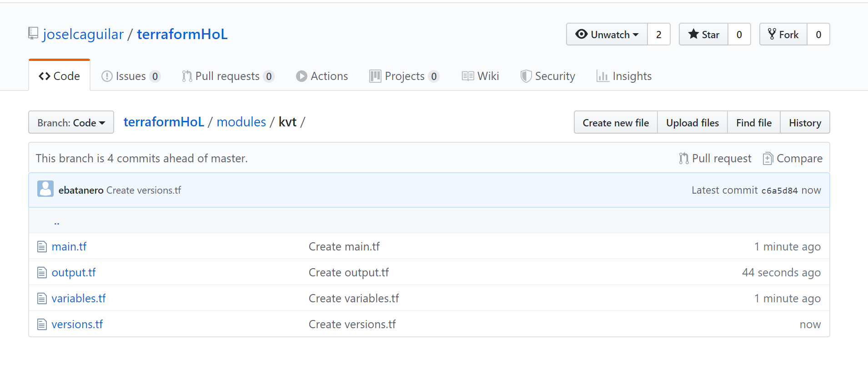Open the Security tab
This screenshot has width=868, height=375.
point(548,76)
